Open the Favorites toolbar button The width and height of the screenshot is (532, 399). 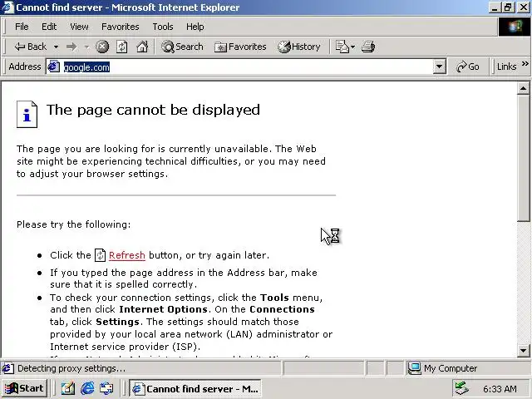[x=240, y=47]
